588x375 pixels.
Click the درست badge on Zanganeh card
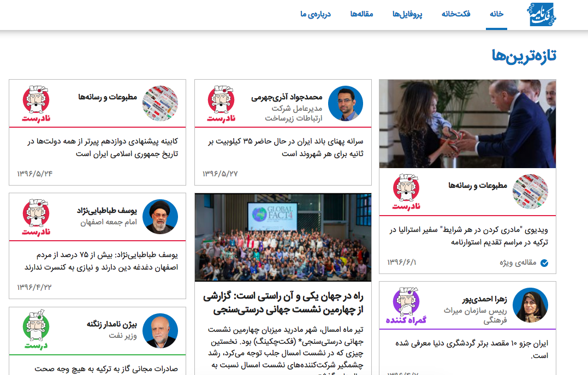(x=36, y=330)
